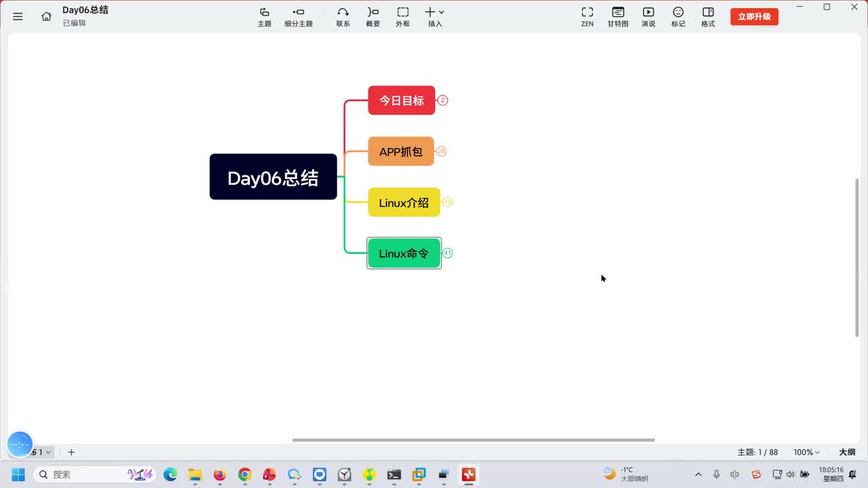Show hidden system tray icons
The width and height of the screenshot is (868, 488).
pyautogui.click(x=698, y=474)
